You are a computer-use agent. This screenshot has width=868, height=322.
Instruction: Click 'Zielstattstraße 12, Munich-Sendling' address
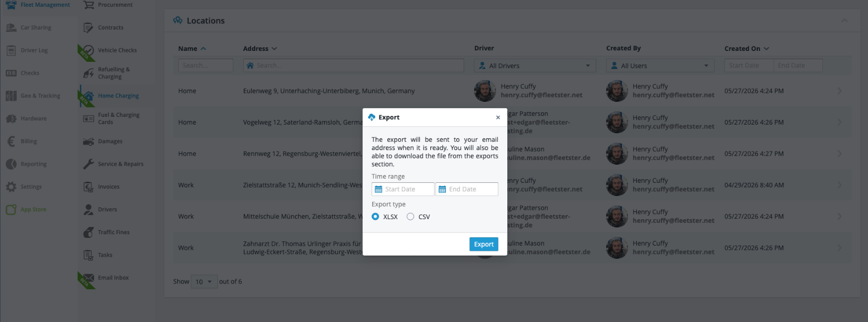[x=303, y=185]
